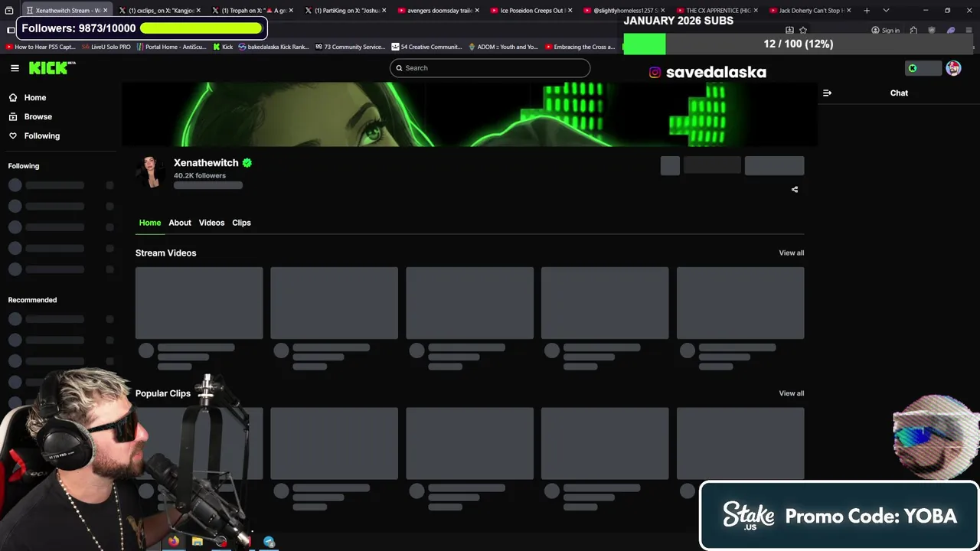The height and width of the screenshot is (551, 980).
Task: Open Browse in Kick sidebar
Action: coord(31,117)
